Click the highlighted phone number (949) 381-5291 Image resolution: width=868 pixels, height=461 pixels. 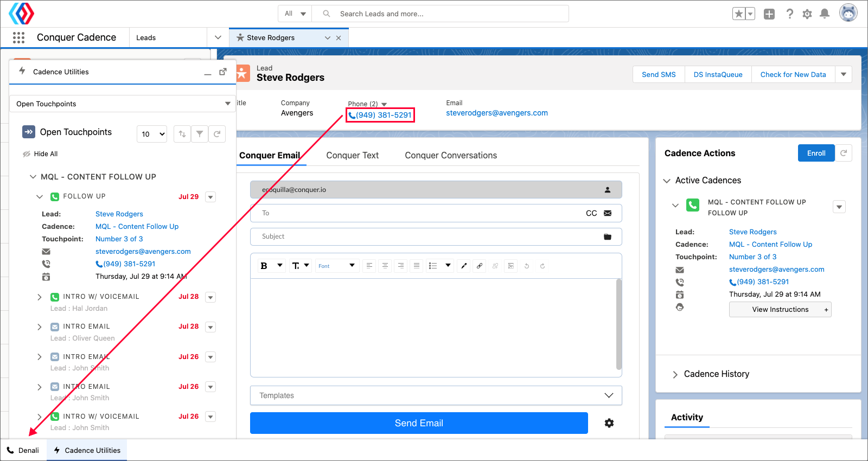coord(380,115)
